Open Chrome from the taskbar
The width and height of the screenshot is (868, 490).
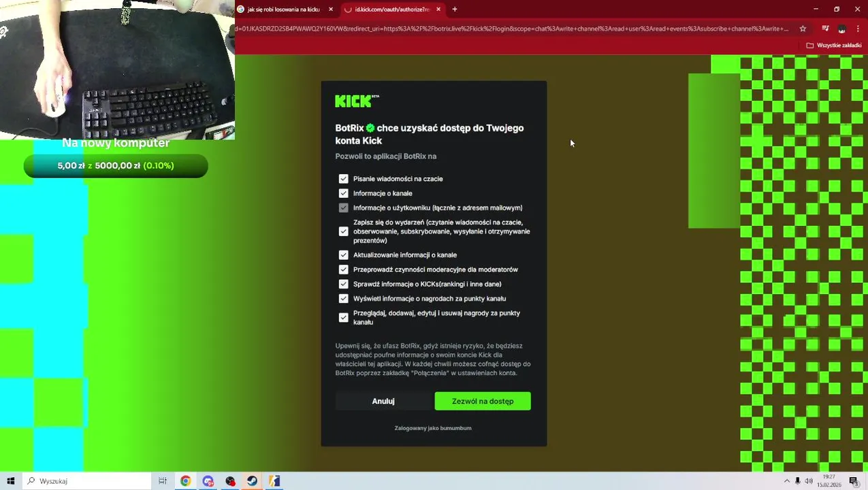(185, 481)
